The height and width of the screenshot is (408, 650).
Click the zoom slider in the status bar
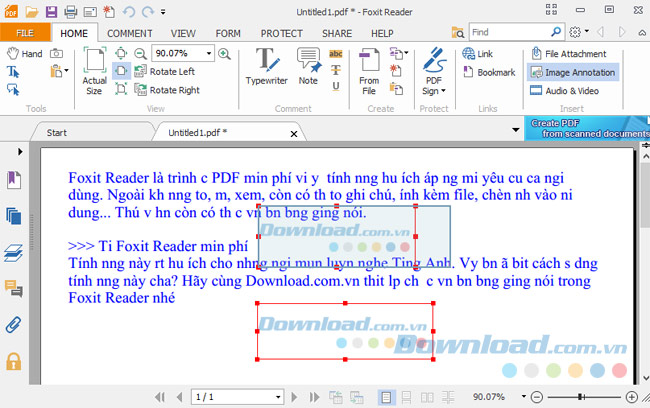coord(584,397)
